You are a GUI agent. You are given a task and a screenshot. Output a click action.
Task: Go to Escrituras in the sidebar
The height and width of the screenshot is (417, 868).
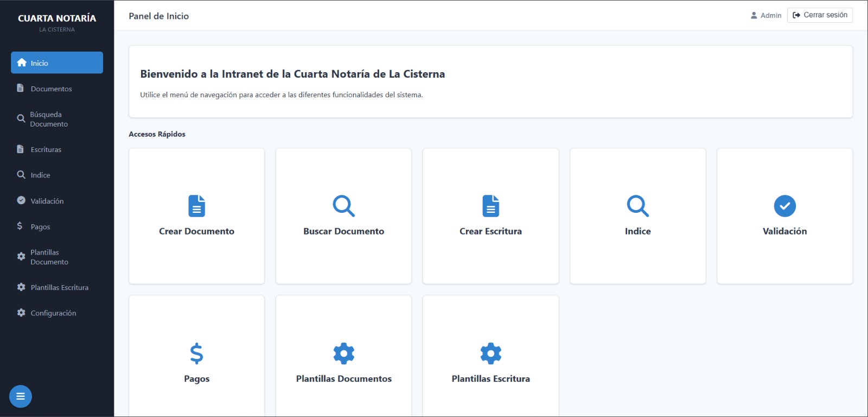pyautogui.click(x=46, y=149)
